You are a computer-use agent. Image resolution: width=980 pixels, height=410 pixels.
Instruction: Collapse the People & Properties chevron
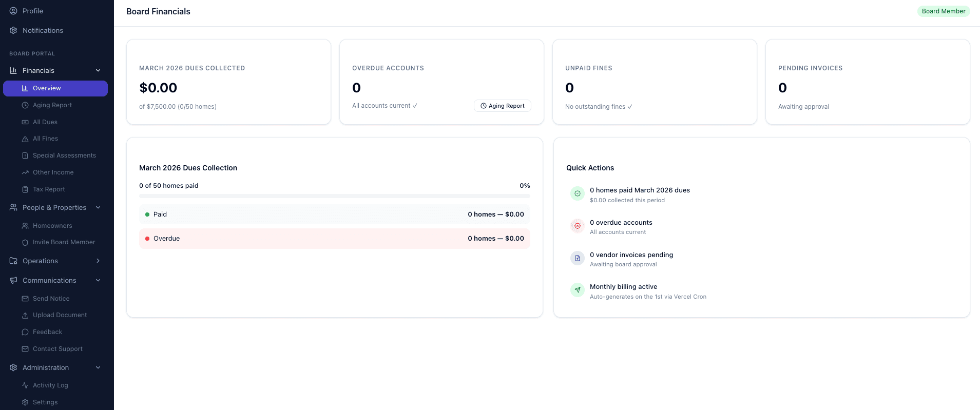[98, 207]
